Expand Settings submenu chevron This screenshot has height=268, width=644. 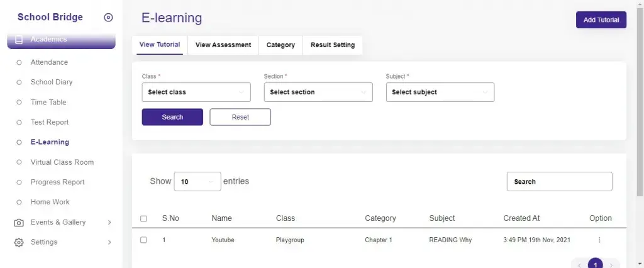pos(109,242)
